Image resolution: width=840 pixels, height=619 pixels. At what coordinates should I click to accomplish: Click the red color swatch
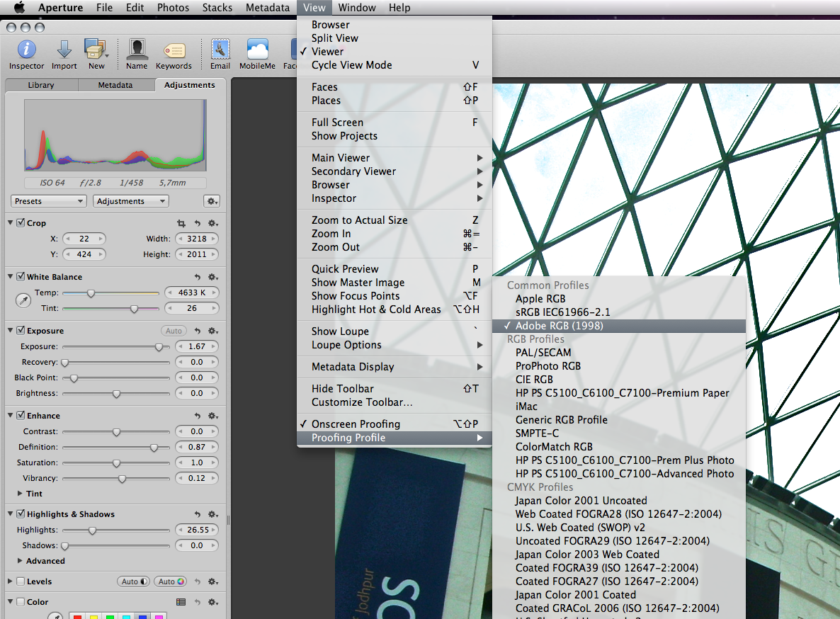pyautogui.click(x=78, y=618)
